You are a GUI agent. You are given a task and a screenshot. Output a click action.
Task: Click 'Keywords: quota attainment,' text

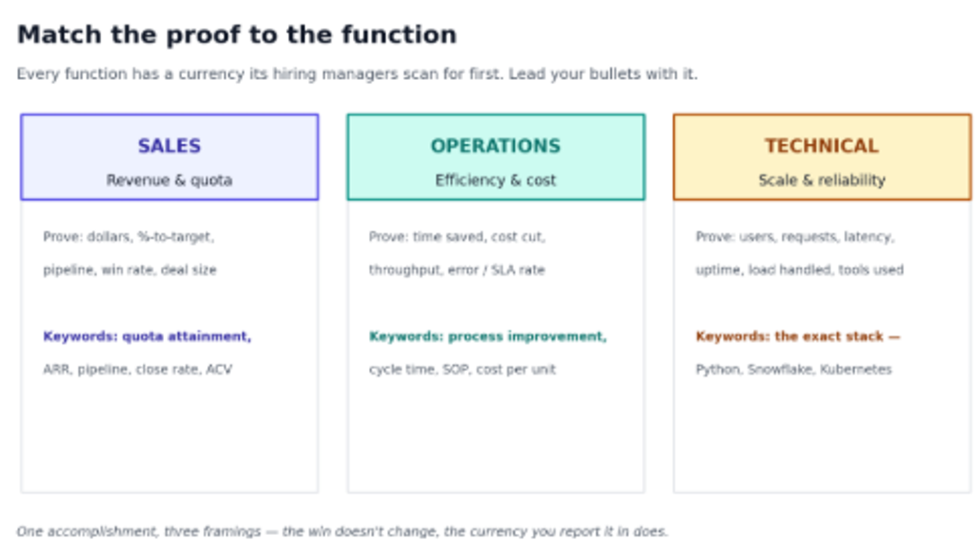point(147,337)
